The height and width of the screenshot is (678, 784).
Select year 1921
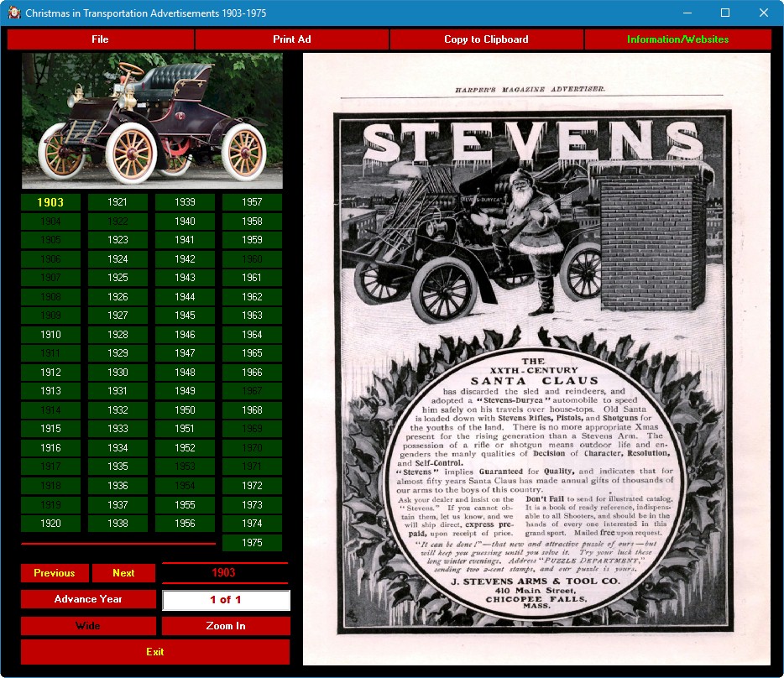pos(118,202)
